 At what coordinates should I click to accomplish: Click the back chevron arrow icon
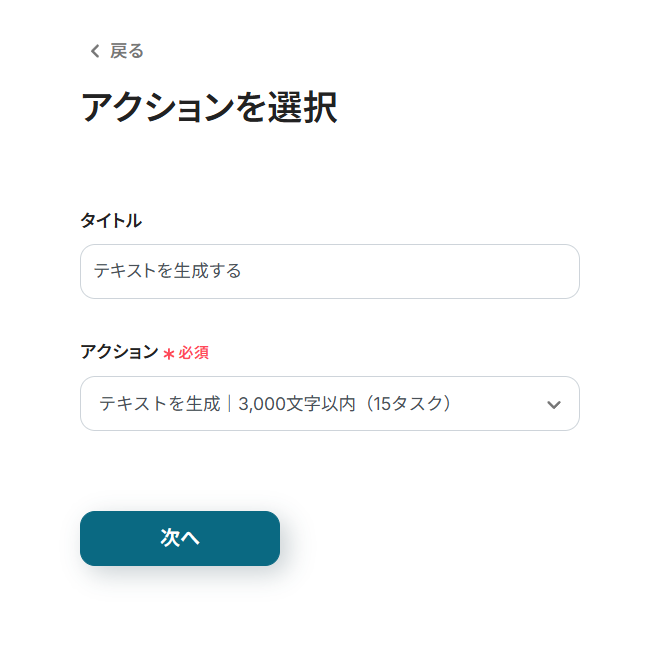tap(95, 51)
